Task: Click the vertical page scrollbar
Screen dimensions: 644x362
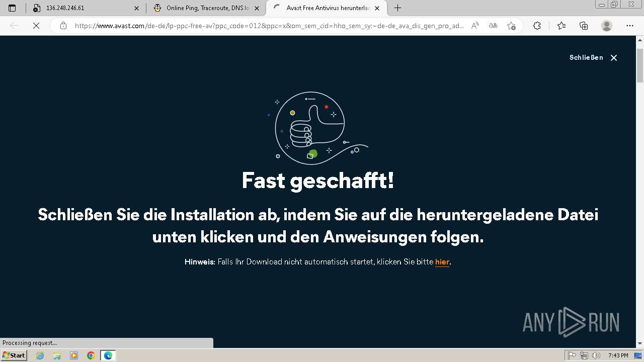Action: coord(640,65)
